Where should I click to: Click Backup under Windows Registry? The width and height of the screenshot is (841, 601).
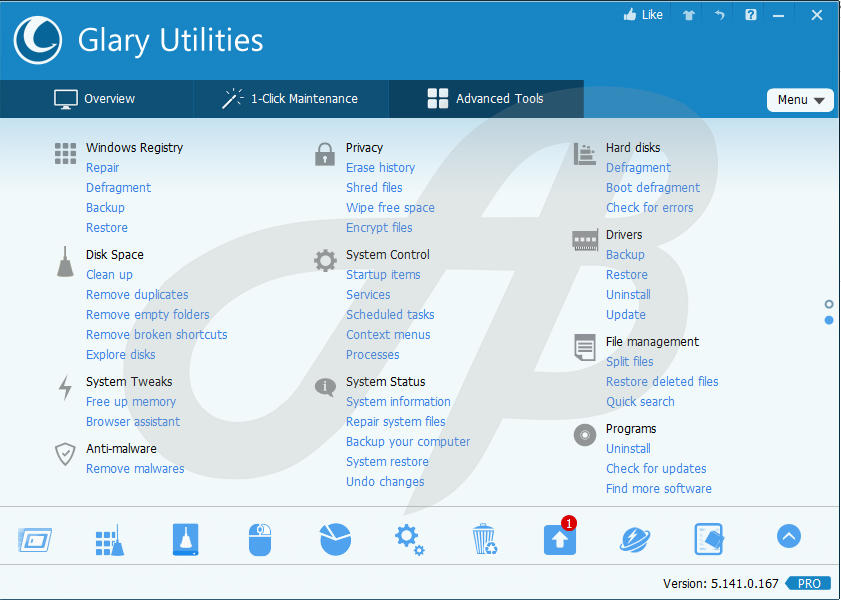coord(105,207)
